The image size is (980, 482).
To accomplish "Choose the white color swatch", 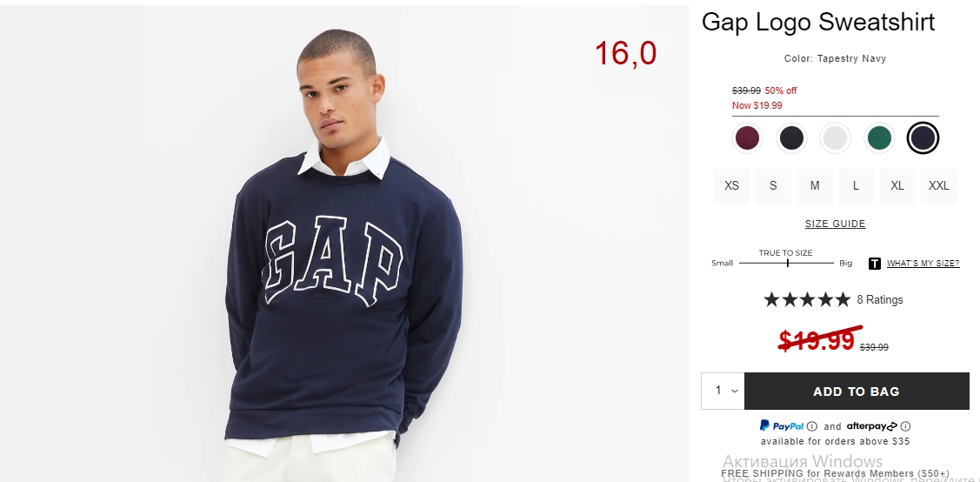I will pos(835,137).
